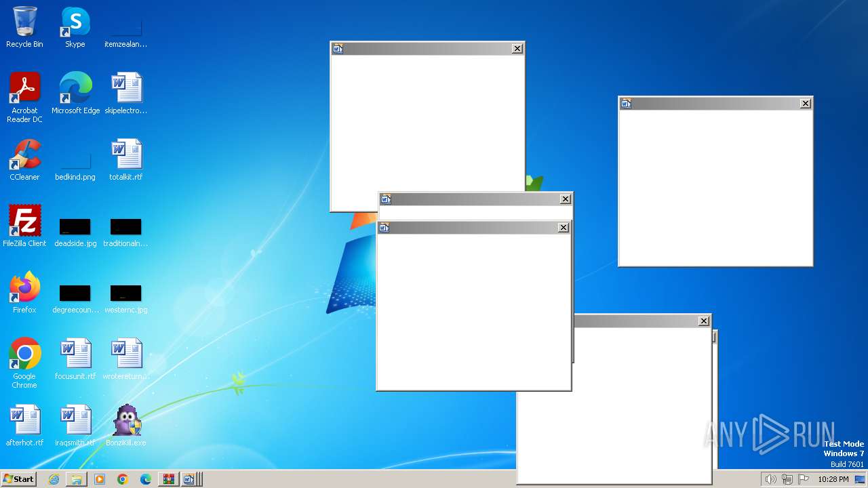Open the Recycle Bin desktop icon
868x488 pixels.
click(x=24, y=27)
